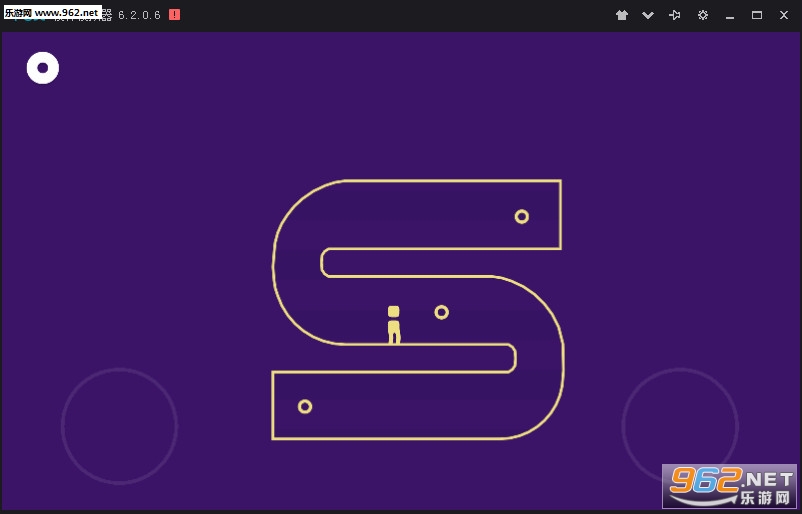This screenshot has width=802, height=514.
Task: Click the red exclamation alert icon
Action: tap(174, 15)
